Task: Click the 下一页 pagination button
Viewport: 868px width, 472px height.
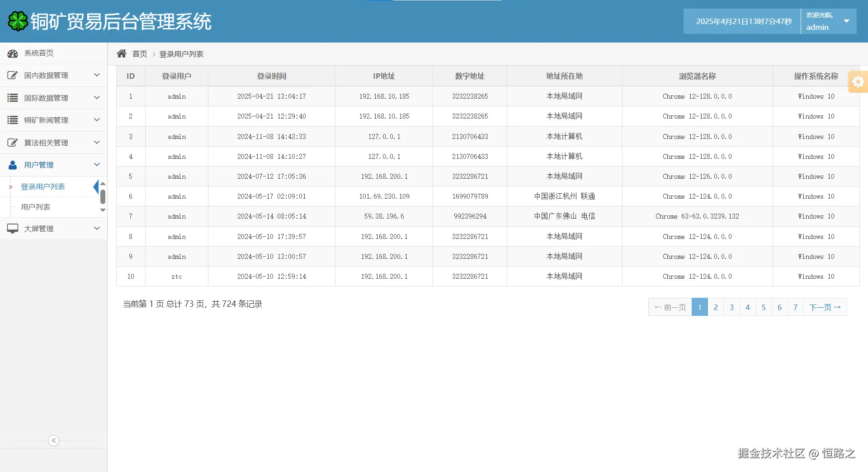Action: [825, 307]
